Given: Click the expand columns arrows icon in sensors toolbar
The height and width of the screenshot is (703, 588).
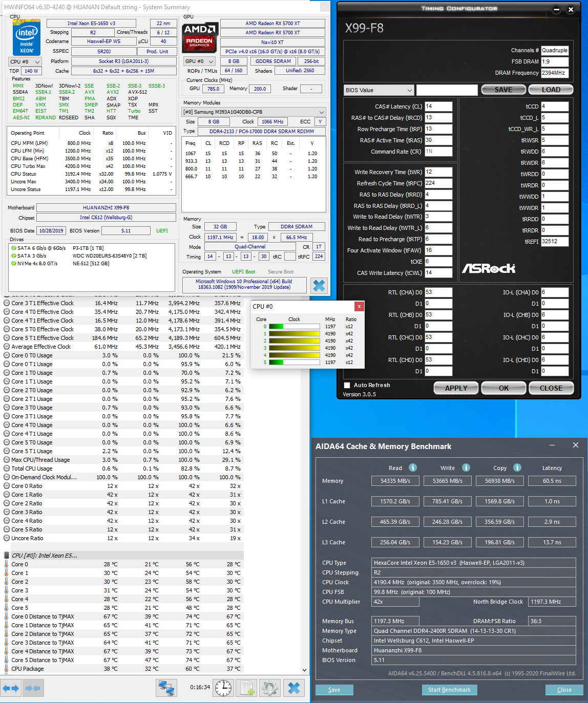Looking at the screenshot, I should click(x=11, y=688).
